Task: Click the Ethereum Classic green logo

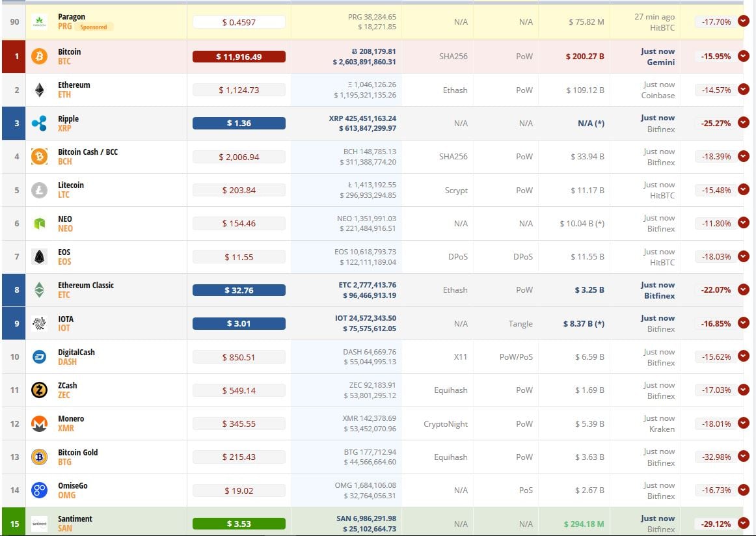Action: 39,289
